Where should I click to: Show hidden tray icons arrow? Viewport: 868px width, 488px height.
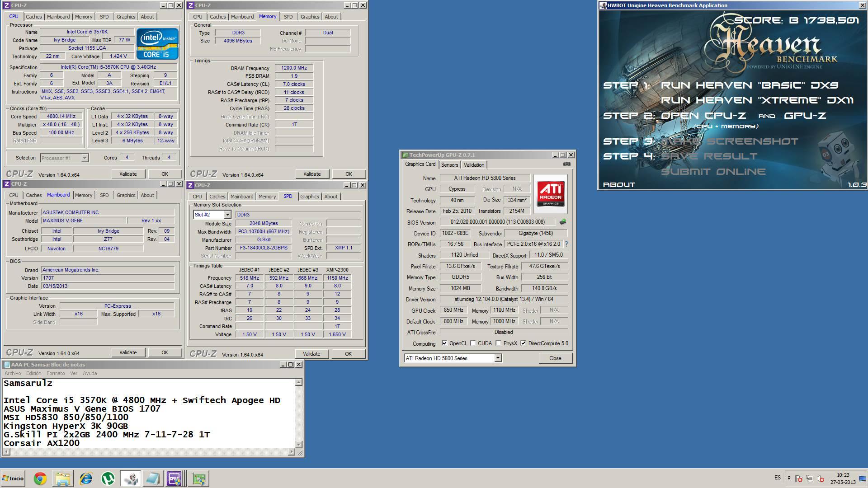(x=789, y=478)
